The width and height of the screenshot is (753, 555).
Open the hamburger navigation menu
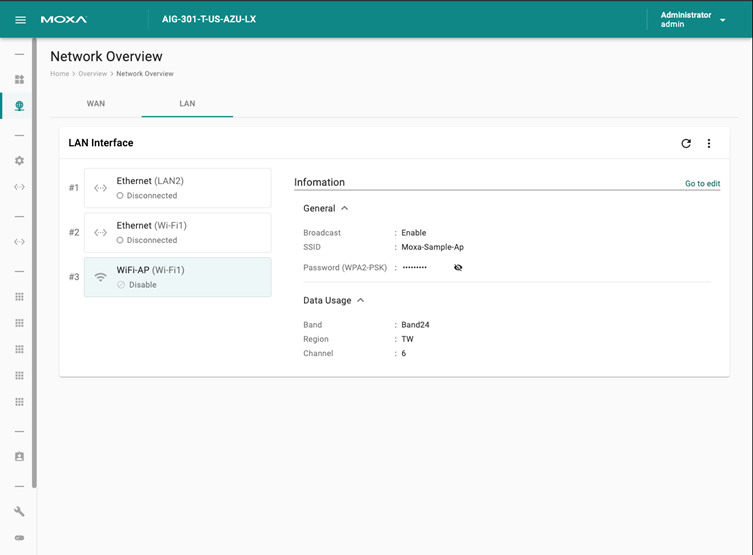20,20
